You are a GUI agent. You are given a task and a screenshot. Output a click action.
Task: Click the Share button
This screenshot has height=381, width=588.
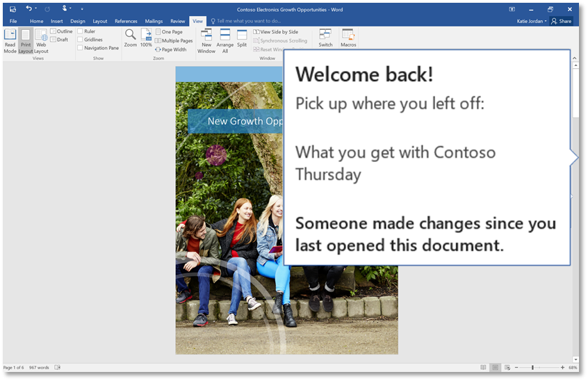(562, 21)
